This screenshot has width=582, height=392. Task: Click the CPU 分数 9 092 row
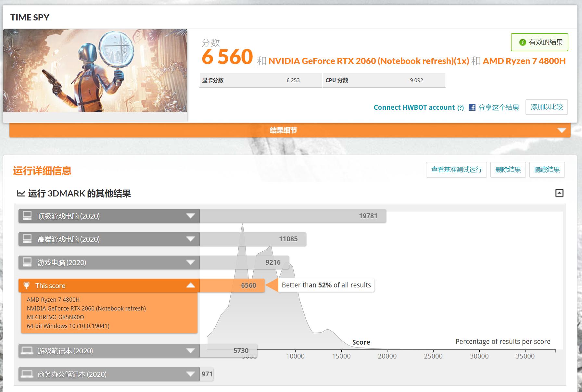pyautogui.click(x=384, y=80)
